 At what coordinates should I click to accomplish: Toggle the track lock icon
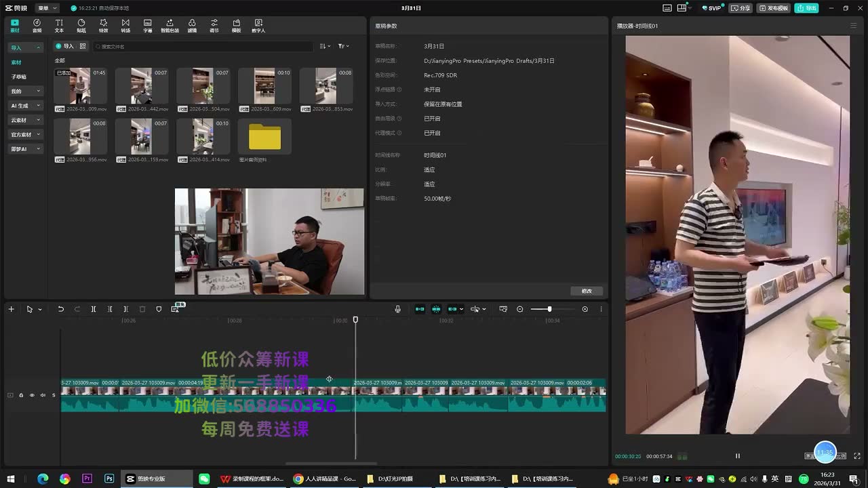(21, 395)
